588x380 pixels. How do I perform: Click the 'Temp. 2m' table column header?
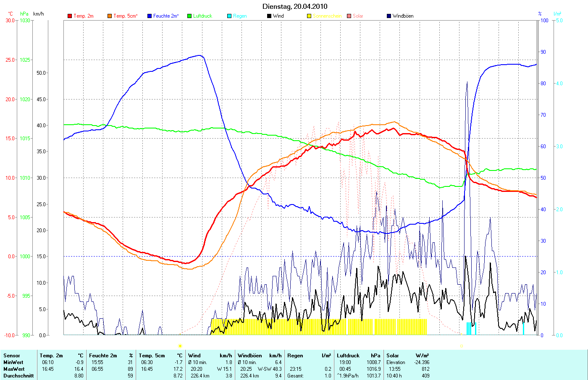(x=51, y=356)
